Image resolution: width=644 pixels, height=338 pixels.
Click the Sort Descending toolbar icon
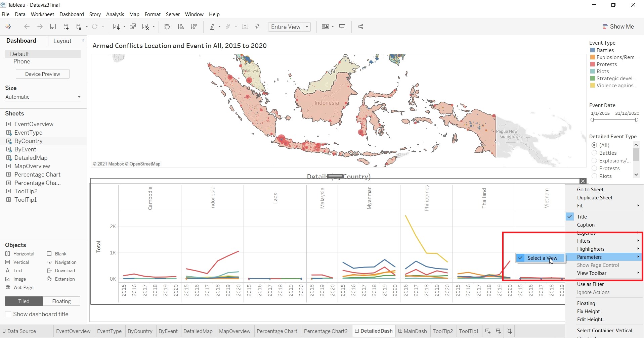pos(194,27)
